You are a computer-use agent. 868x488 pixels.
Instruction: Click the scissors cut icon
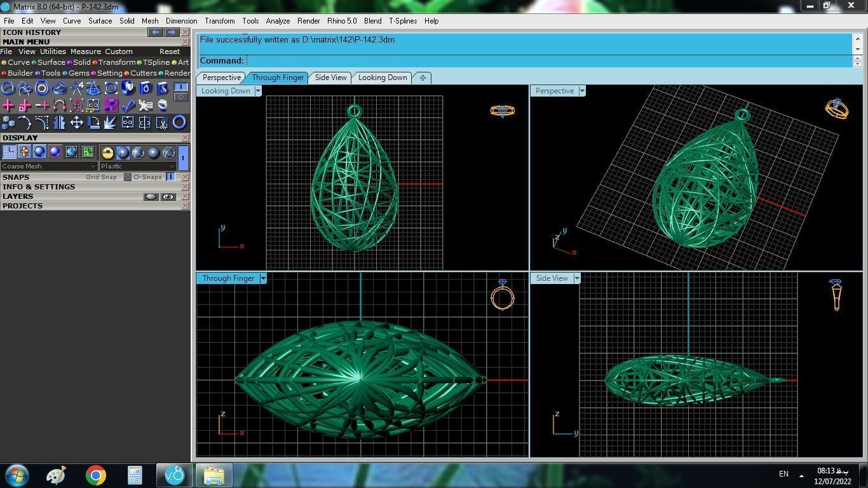tap(162, 123)
